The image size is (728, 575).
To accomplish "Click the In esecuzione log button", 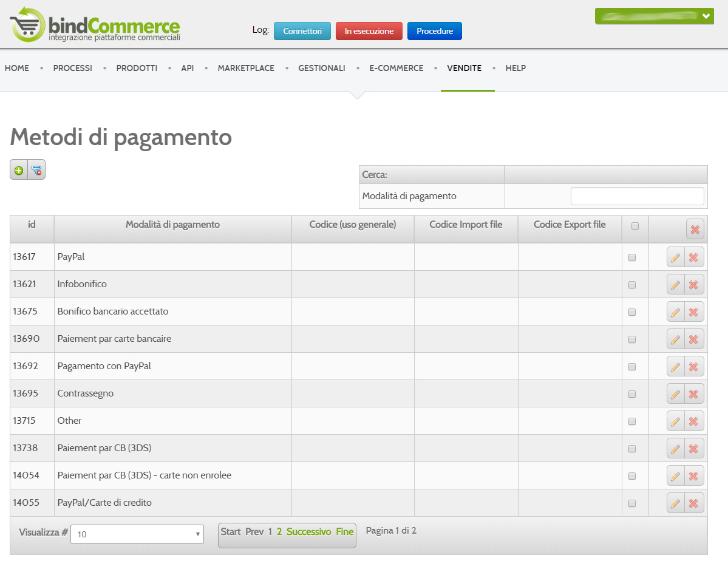I will [369, 31].
